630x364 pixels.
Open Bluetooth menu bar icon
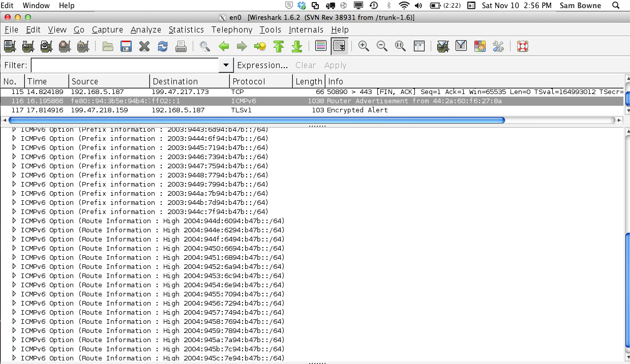point(389,6)
